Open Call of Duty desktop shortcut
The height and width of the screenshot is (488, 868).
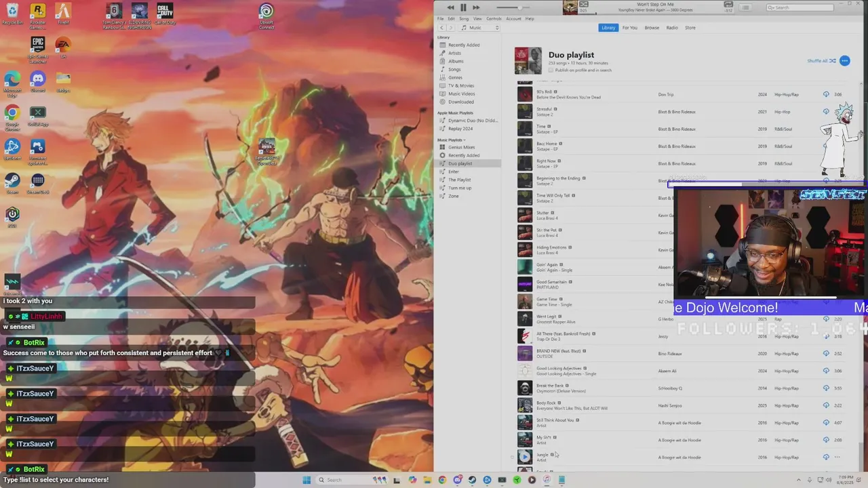coord(165,15)
